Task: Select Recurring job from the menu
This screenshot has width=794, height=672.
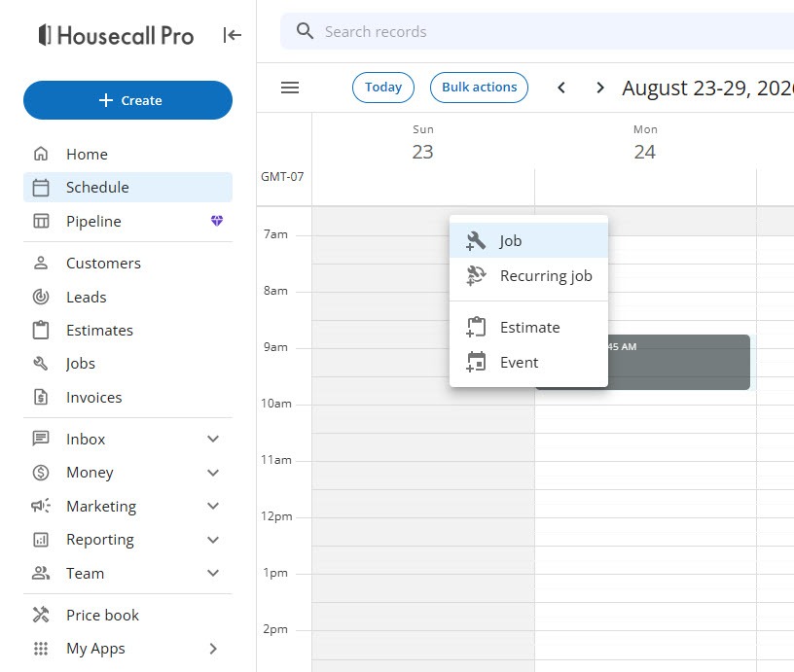Action: pos(528,276)
